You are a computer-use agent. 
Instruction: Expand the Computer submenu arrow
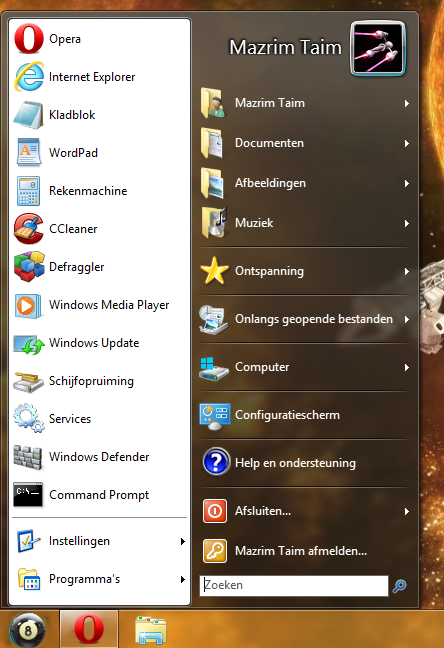[407, 367]
